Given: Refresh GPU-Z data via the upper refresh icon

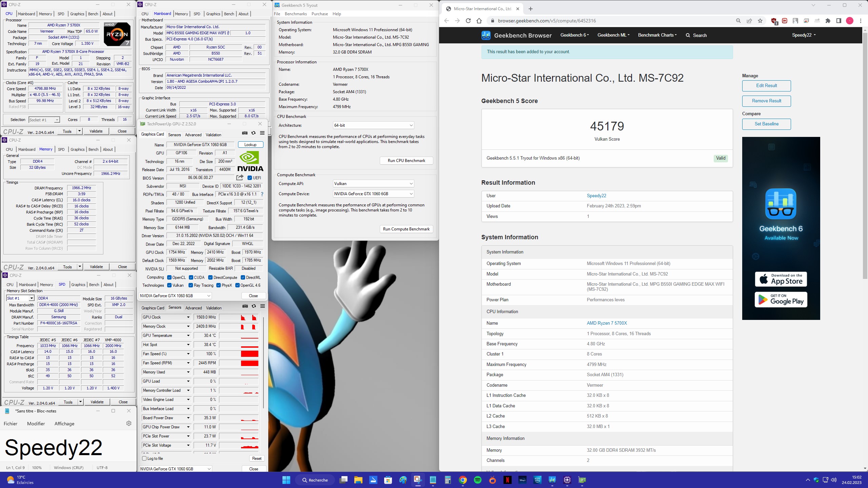Looking at the screenshot, I should (253, 133).
